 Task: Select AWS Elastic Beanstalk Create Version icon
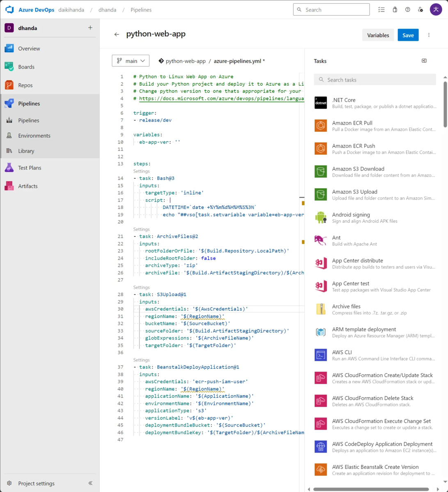320,470
